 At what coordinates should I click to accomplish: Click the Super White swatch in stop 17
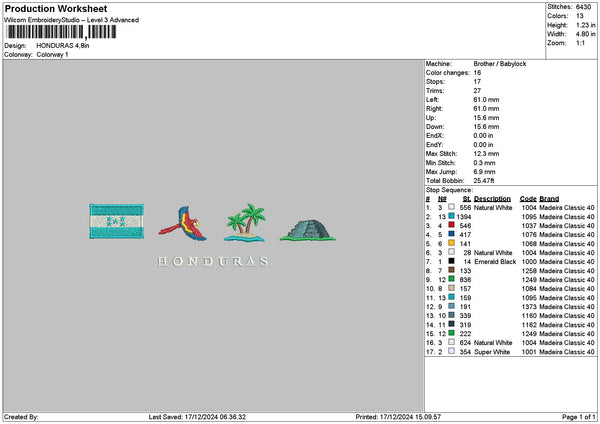[x=452, y=351]
